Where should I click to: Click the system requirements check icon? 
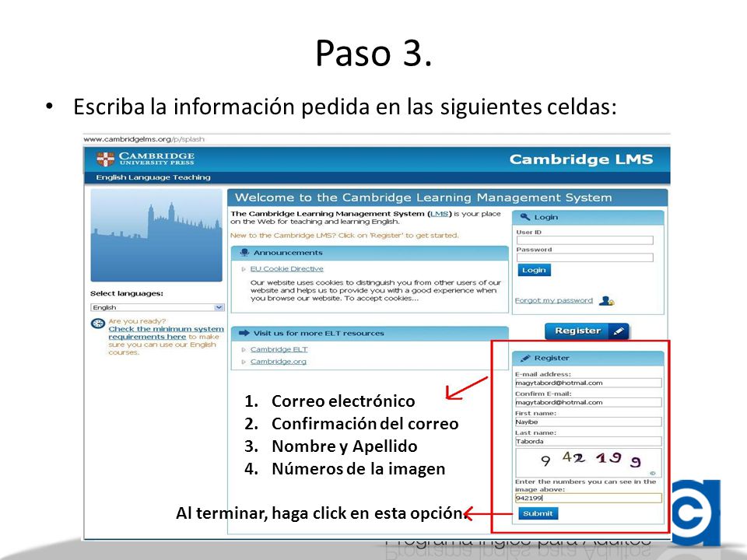tap(98, 324)
